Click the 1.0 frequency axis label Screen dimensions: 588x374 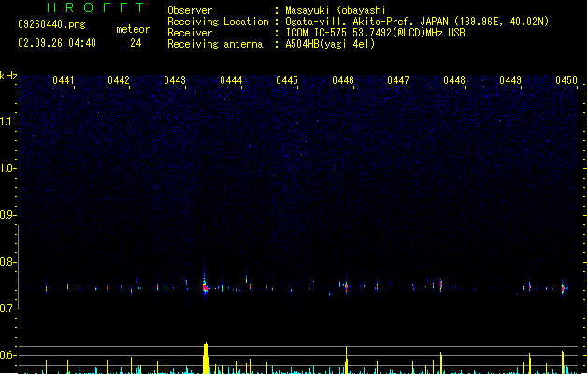8,168
